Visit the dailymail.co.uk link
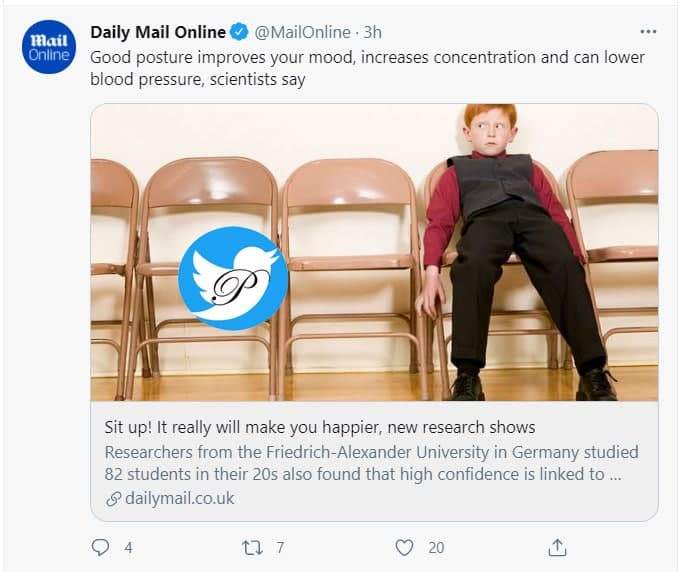Screen dimensions: 682x572 click(180, 498)
